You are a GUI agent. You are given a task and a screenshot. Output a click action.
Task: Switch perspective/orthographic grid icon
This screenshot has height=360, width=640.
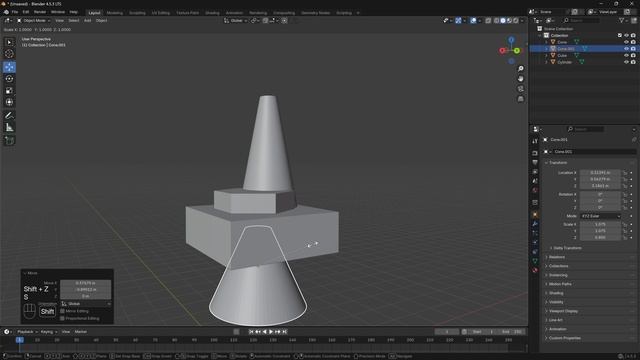click(x=520, y=99)
